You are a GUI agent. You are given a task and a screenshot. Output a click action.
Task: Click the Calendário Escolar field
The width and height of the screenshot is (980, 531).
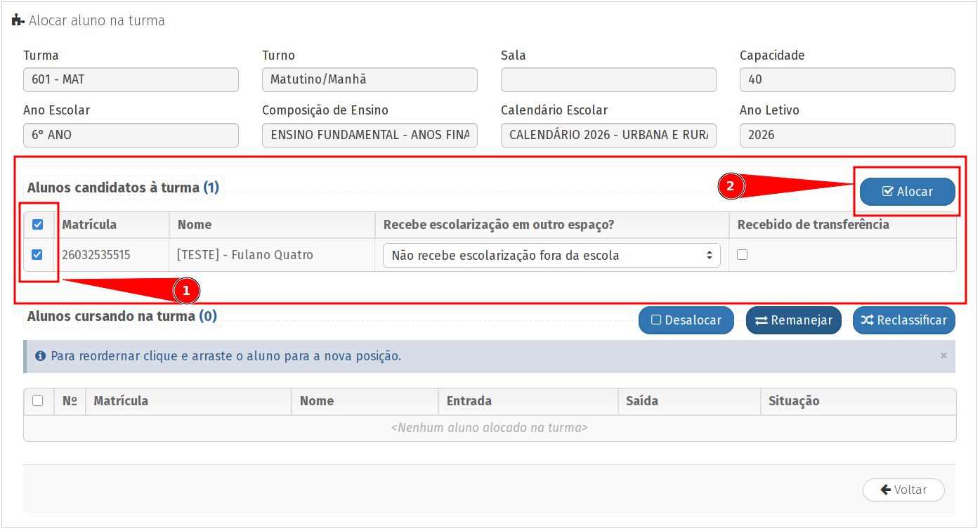(608, 135)
